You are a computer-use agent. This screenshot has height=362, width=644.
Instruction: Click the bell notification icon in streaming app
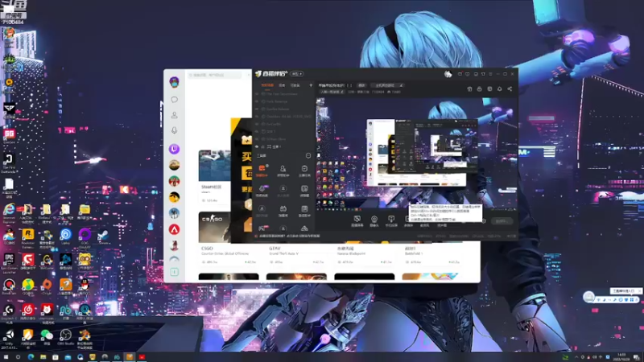point(499,88)
